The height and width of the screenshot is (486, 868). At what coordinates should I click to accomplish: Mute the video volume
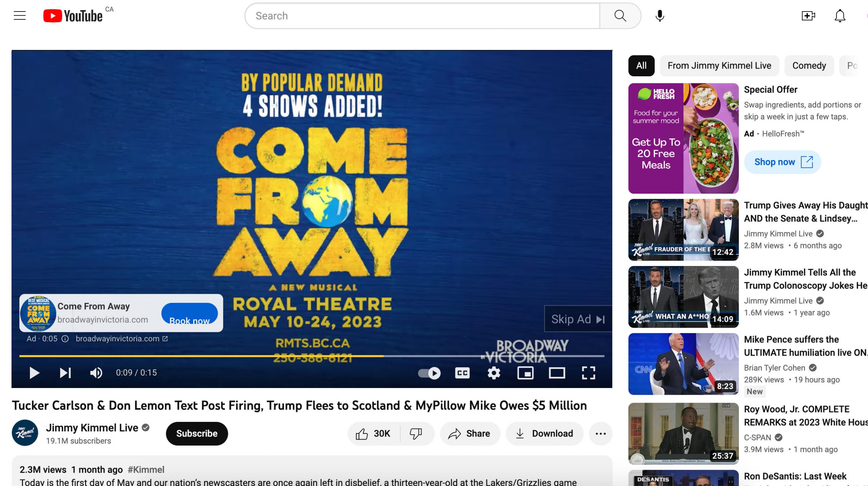coord(96,373)
